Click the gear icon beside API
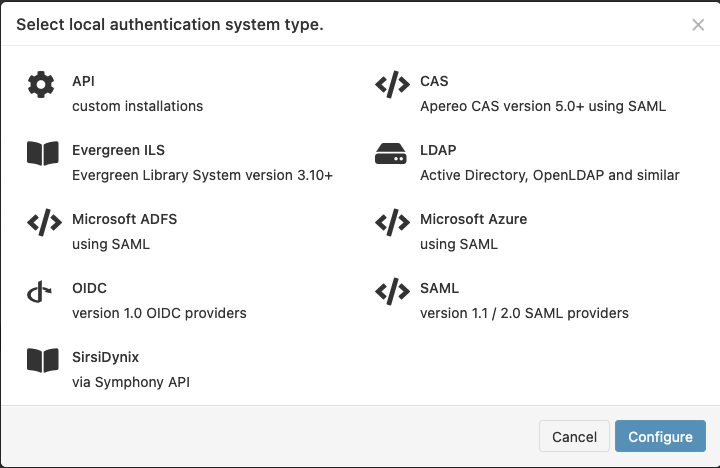The image size is (720, 468). pyautogui.click(x=41, y=84)
